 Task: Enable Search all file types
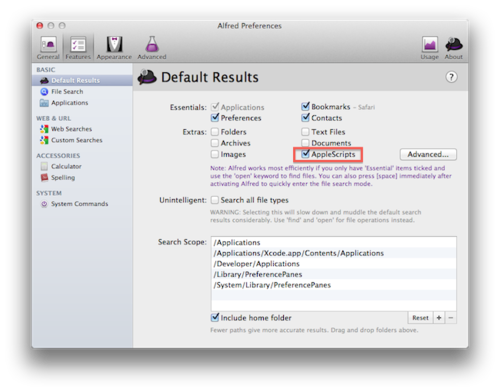[x=215, y=200]
